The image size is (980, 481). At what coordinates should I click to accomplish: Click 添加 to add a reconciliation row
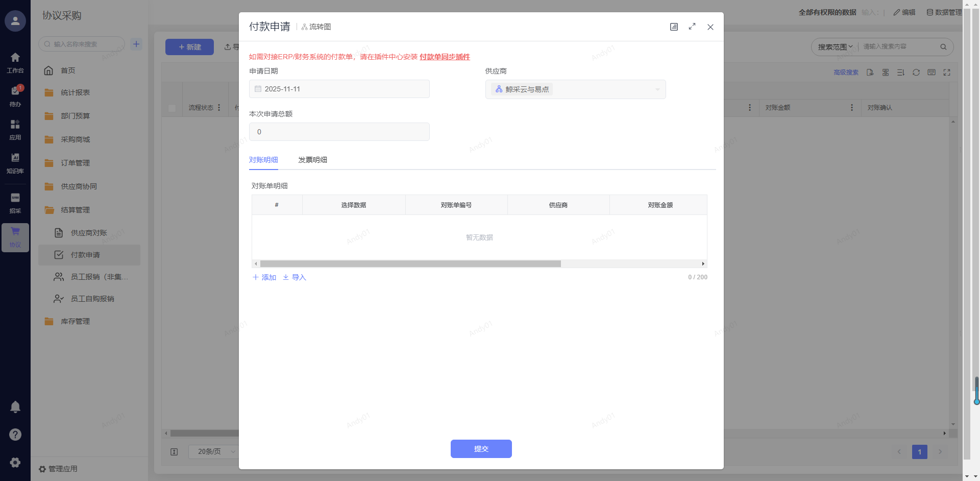coord(264,277)
